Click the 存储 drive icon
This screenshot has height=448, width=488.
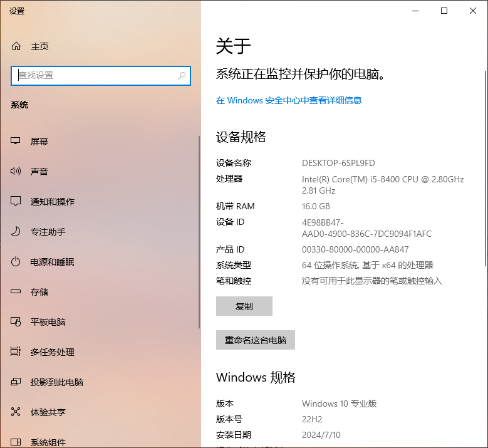coord(16,292)
